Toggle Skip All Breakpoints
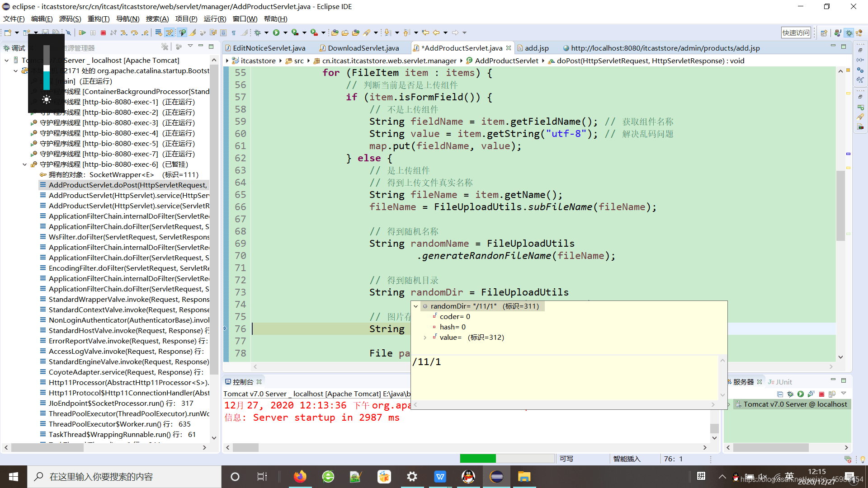 (68, 33)
